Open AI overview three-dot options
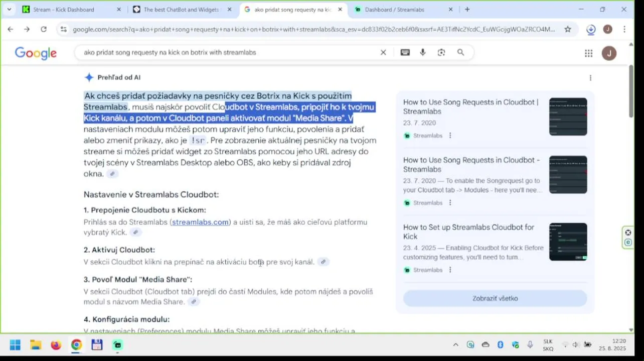Image resolution: width=644 pixels, height=361 pixels. [x=590, y=78]
